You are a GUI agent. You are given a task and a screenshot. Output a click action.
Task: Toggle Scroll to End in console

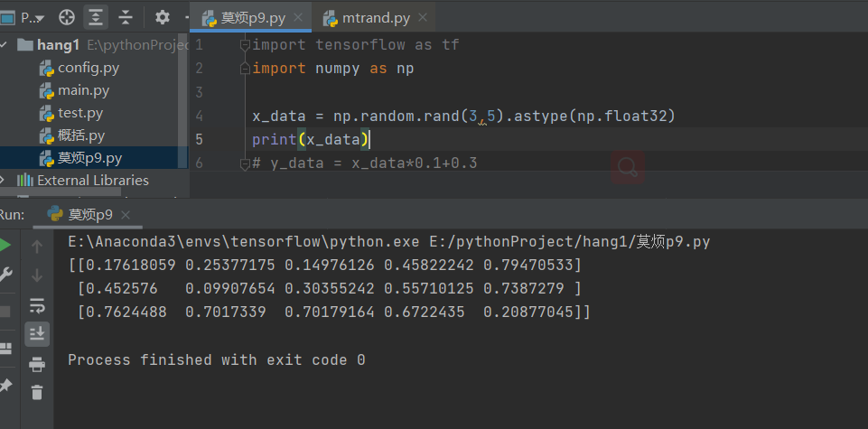pyautogui.click(x=37, y=334)
